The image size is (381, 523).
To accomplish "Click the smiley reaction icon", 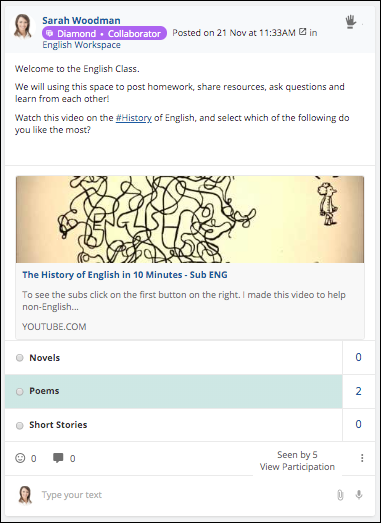I will (x=20, y=458).
